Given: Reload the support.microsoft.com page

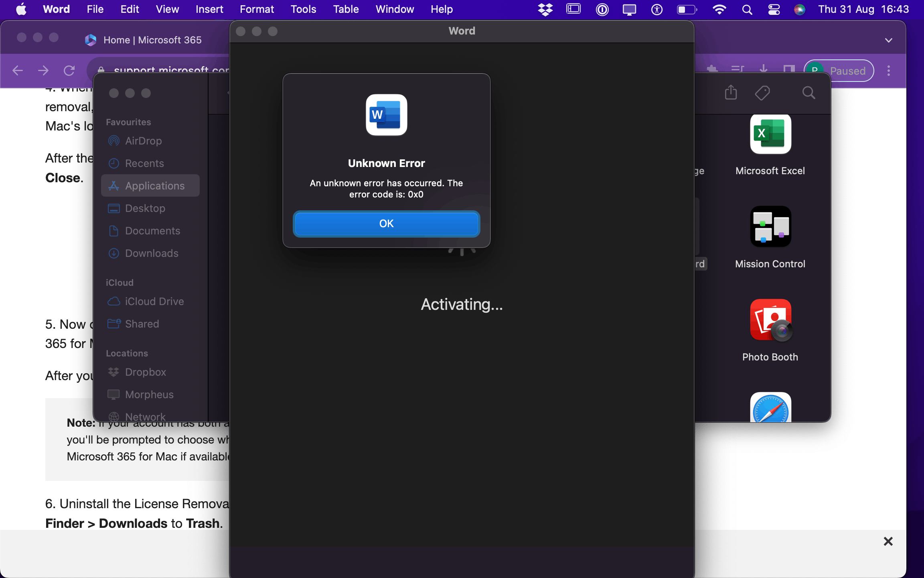Looking at the screenshot, I should [x=69, y=70].
